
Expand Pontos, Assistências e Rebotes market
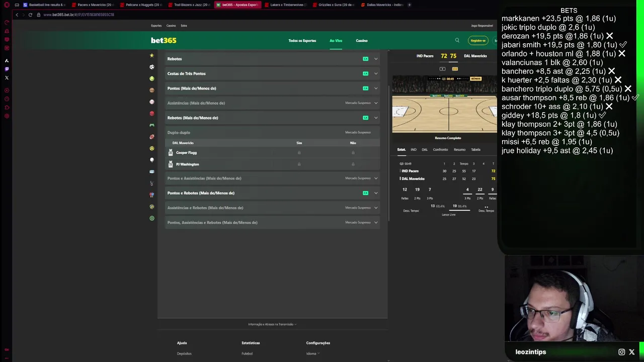(x=273, y=222)
